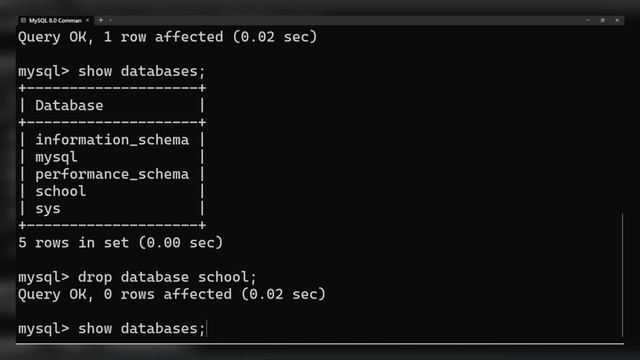Select the MySQL 8.0 Command tab
Image resolution: width=640 pixels, height=360 pixels.
[x=55, y=20]
